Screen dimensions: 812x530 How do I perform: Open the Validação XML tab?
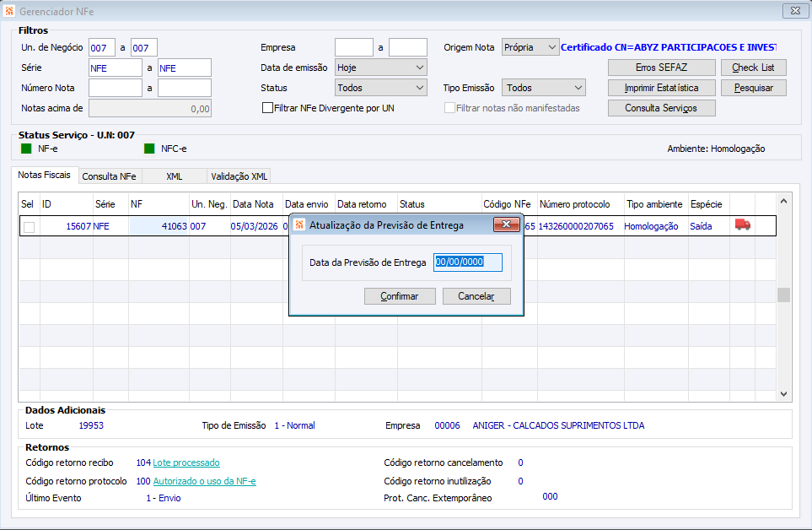coord(239,176)
